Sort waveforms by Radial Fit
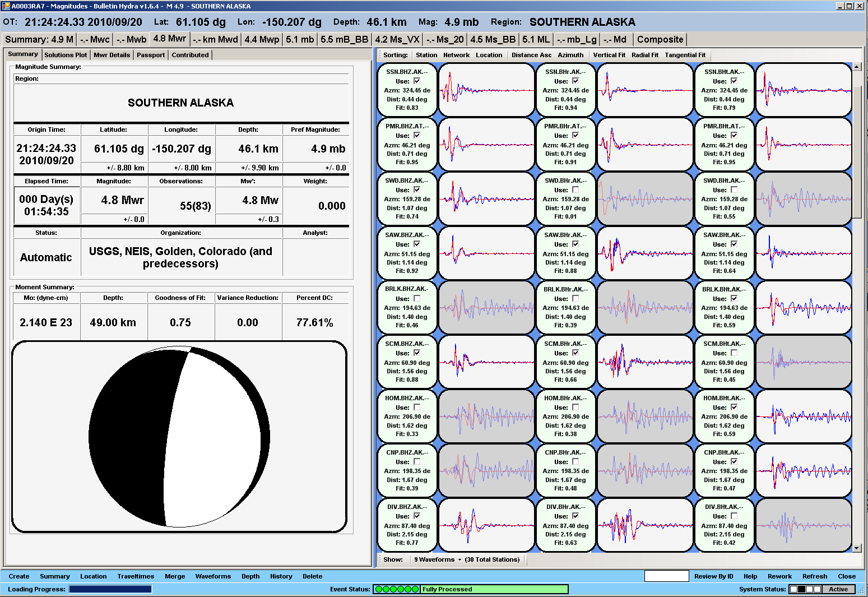 pos(645,55)
